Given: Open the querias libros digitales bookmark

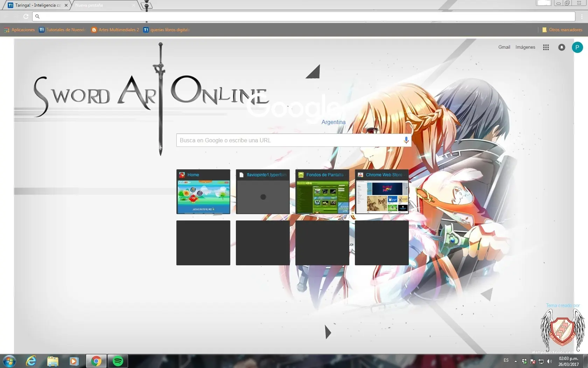Looking at the screenshot, I should coord(167,30).
